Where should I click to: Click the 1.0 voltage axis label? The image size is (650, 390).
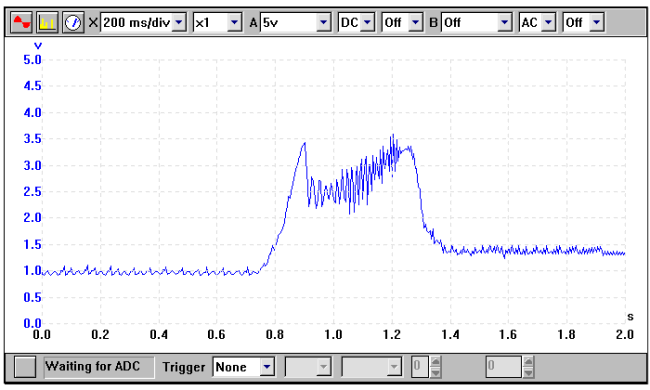point(32,271)
